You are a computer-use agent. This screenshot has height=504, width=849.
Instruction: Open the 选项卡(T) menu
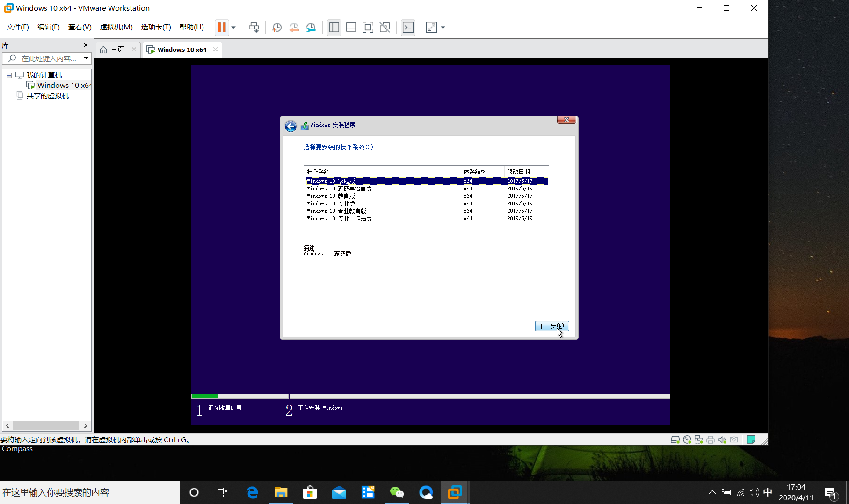click(156, 27)
